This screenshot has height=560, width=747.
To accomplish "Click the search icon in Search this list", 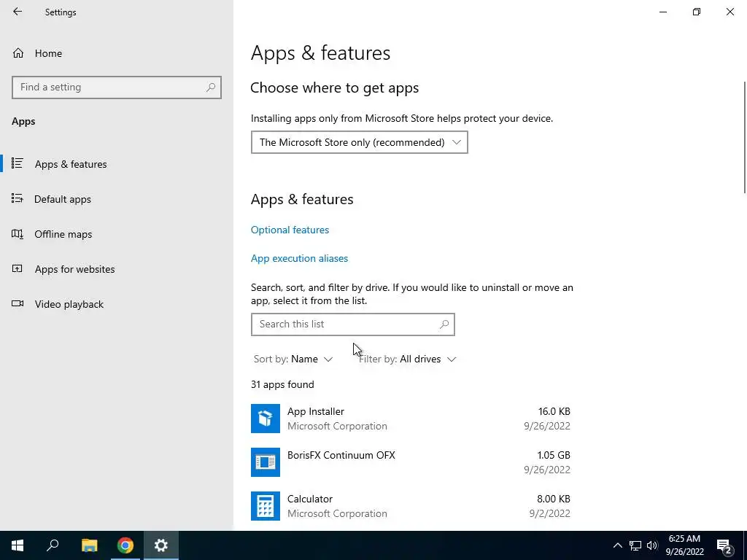I will 444,324.
